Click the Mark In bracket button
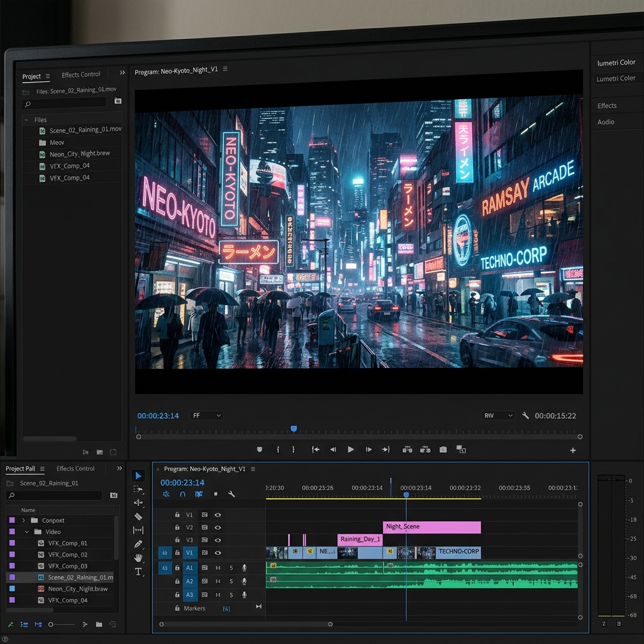Viewport: 644px width, 644px height. [x=278, y=450]
